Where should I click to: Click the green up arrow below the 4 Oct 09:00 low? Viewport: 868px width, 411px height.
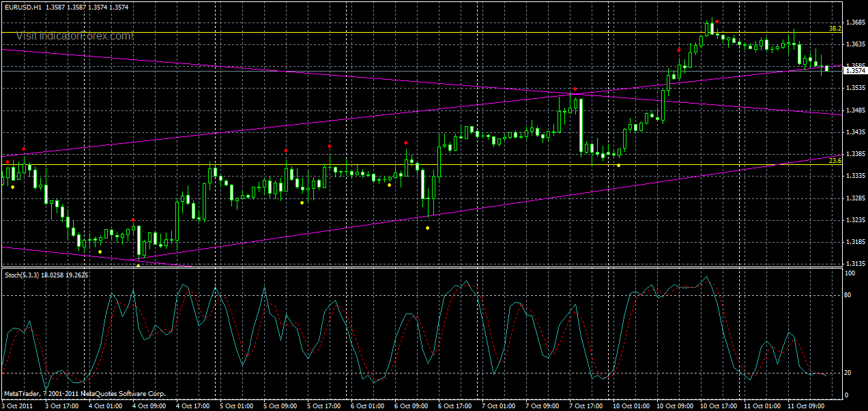click(x=139, y=266)
